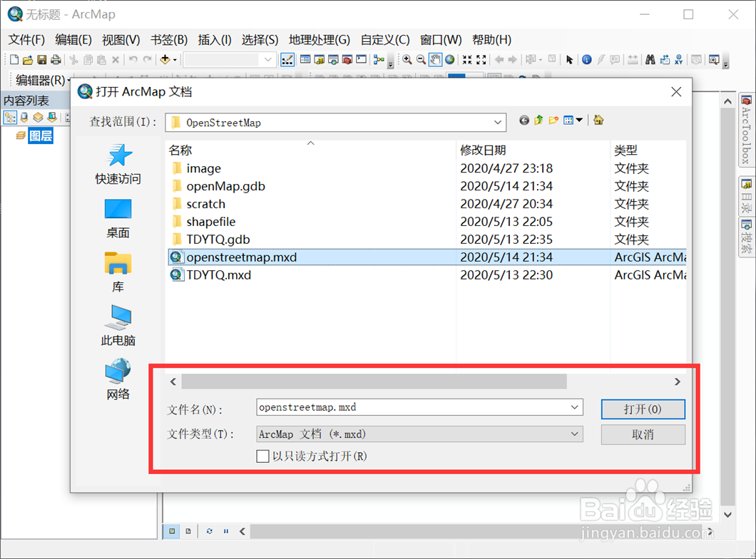The width and height of the screenshot is (756, 559).
Task: Go to Quick Access (快速访问) location
Action: (118, 165)
